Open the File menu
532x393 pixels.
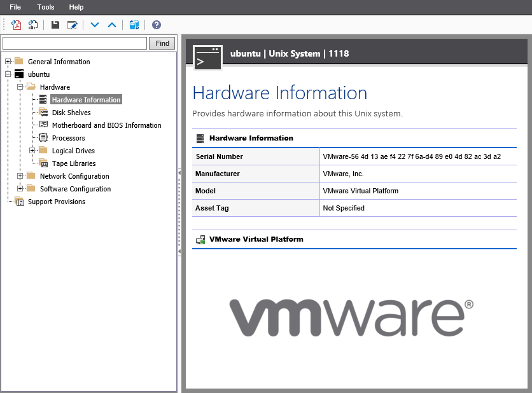point(15,7)
